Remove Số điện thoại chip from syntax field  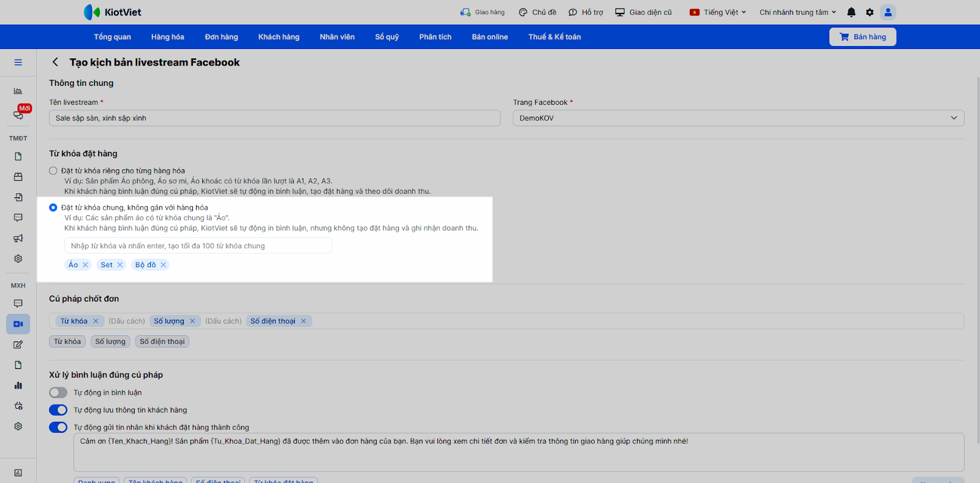(303, 321)
